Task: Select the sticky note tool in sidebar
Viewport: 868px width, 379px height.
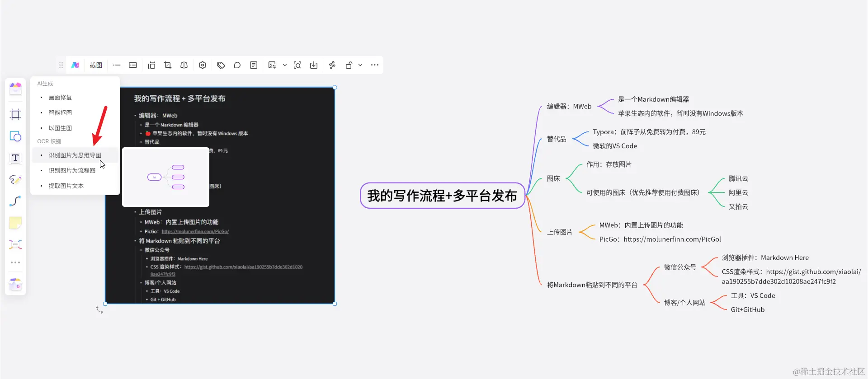Action: (x=15, y=223)
